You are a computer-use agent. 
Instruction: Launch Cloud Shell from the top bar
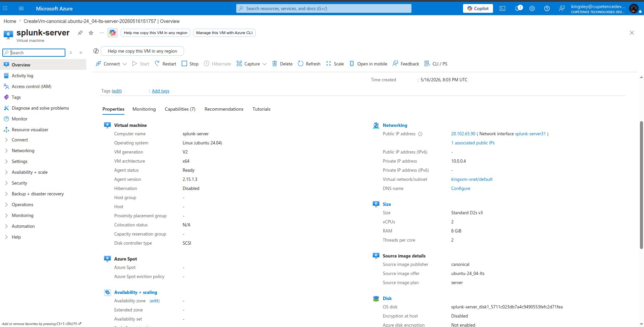pos(502,8)
